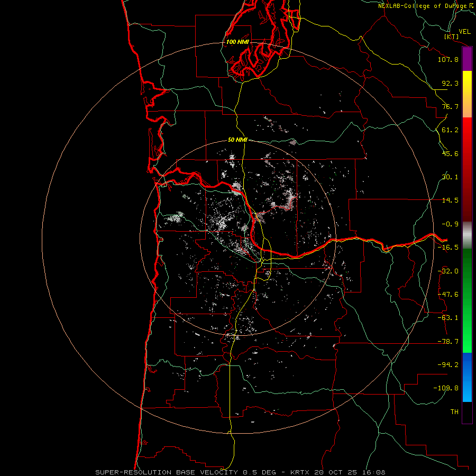This screenshot has width=476, height=476.
Task: Click the -47.6 velocity scale value
Action: tap(448, 295)
